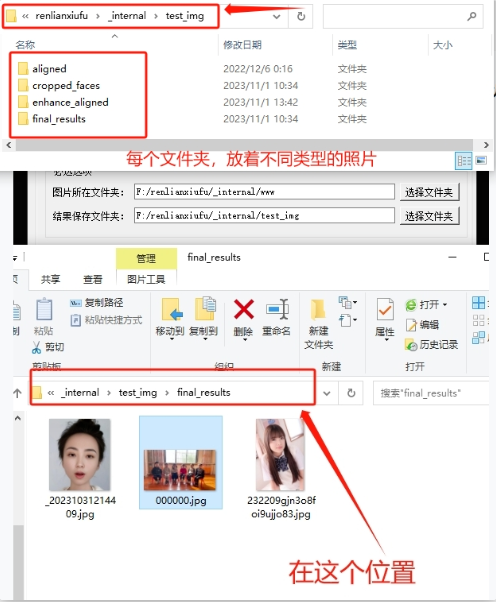Click the Copy to icon
496x602 pixels.
[205, 308]
